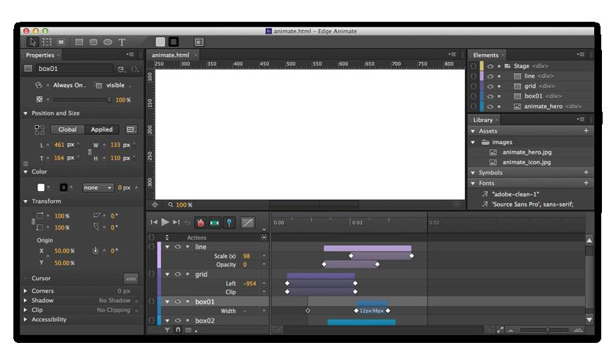This screenshot has height=364, width=616.
Task: Hide the line layer in timeline
Action: pyautogui.click(x=178, y=247)
